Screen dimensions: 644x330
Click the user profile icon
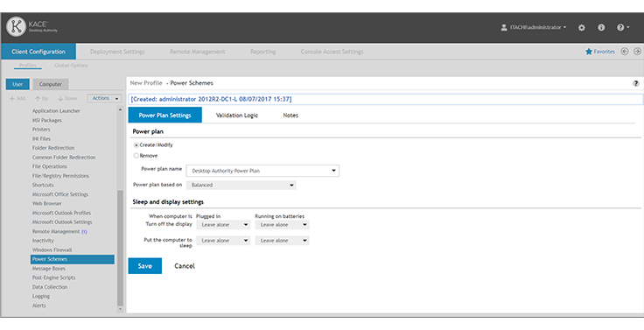[x=504, y=27]
